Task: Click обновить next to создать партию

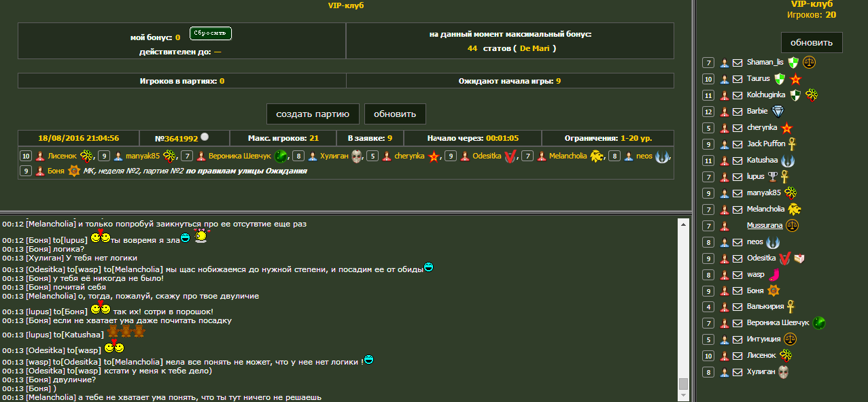Action: point(395,114)
